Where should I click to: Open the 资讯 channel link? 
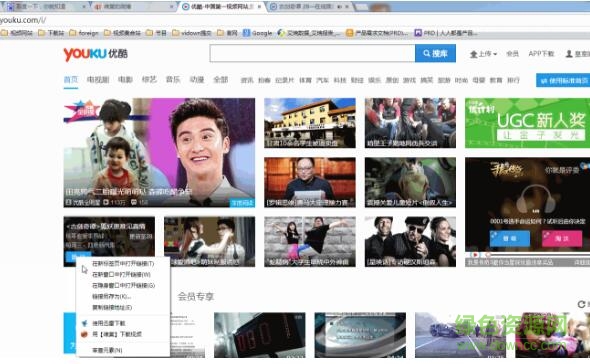pyautogui.click(x=247, y=80)
